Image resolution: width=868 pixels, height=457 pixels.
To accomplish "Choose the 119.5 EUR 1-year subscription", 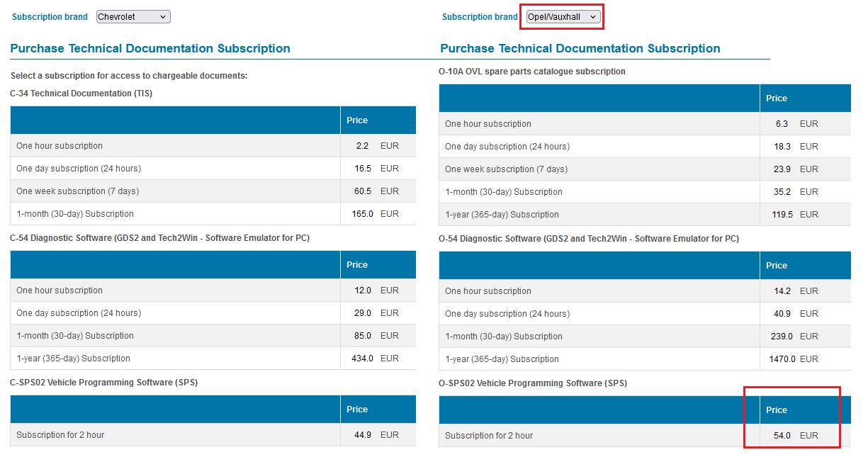I will click(x=502, y=215).
